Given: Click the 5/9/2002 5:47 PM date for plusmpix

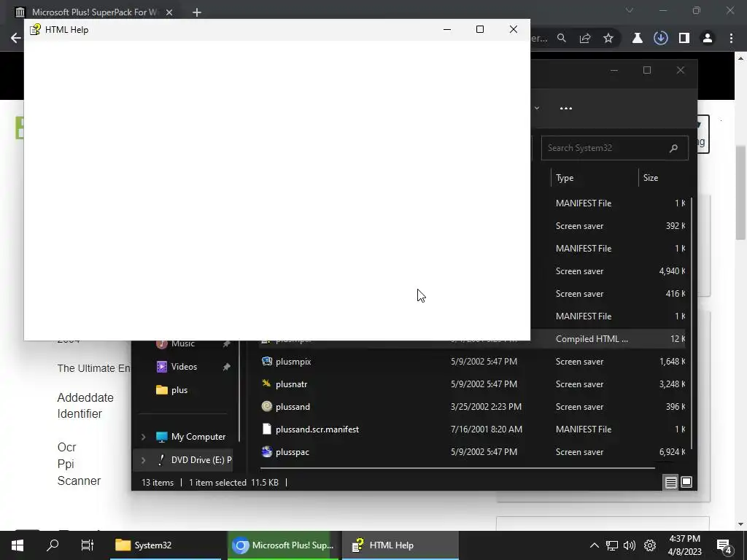Looking at the screenshot, I should click(484, 362).
